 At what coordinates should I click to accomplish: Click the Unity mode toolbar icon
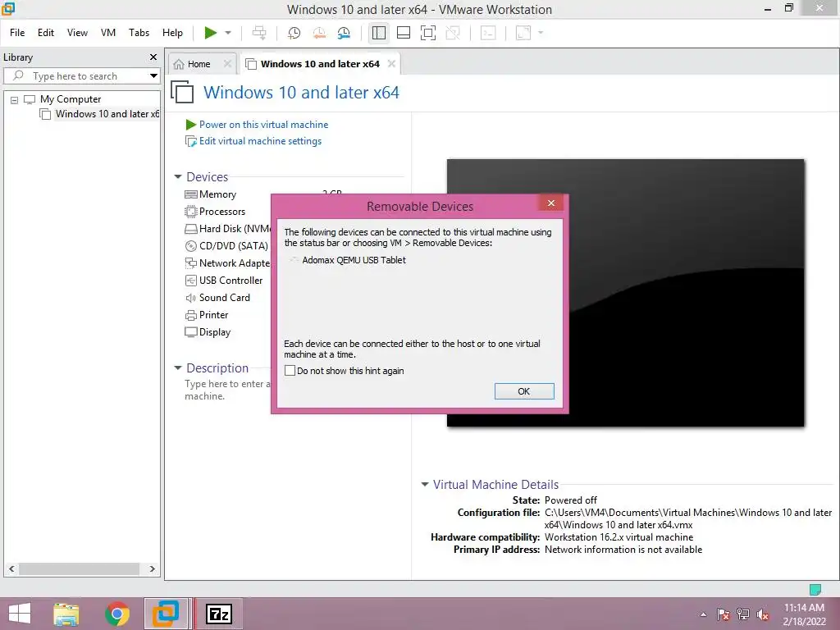pyautogui.click(x=453, y=33)
